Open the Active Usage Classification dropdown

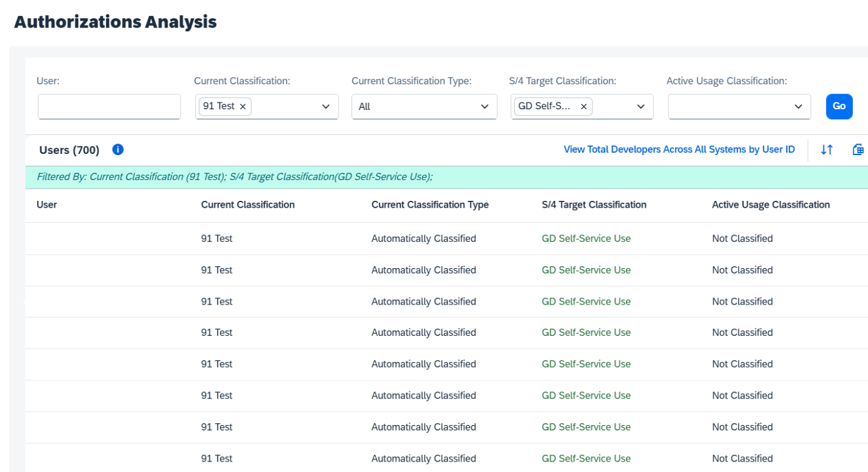tap(739, 107)
